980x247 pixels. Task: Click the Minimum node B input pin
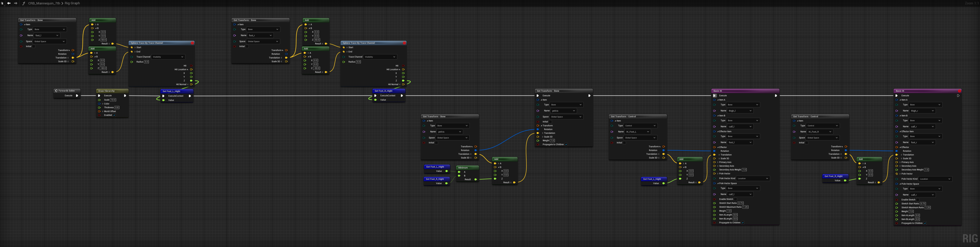pyautogui.click(x=459, y=176)
